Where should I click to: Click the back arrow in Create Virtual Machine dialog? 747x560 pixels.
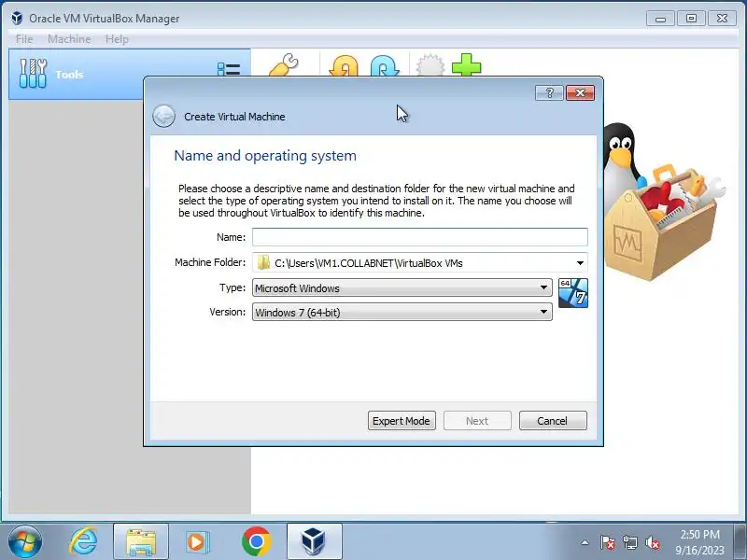click(x=163, y=116)
